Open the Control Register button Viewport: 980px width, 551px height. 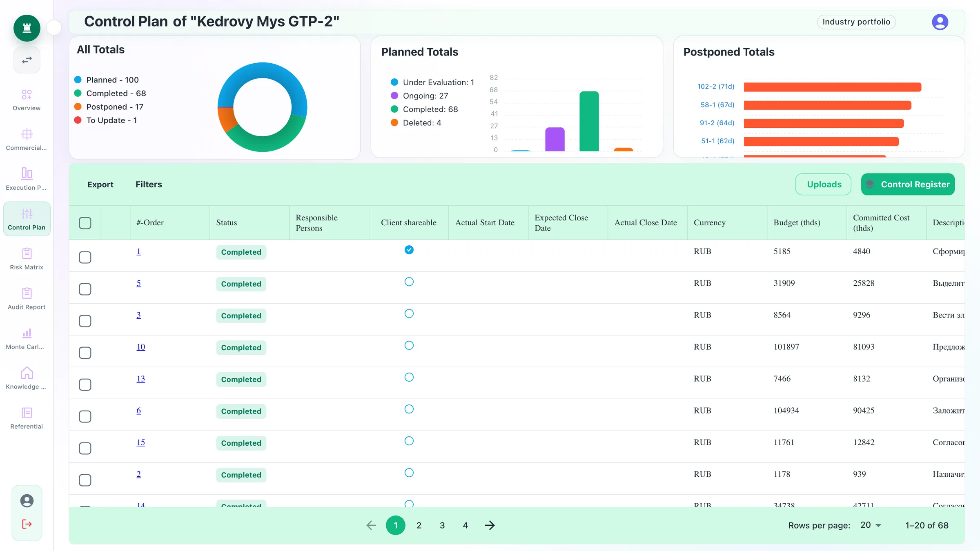point(908,184)
